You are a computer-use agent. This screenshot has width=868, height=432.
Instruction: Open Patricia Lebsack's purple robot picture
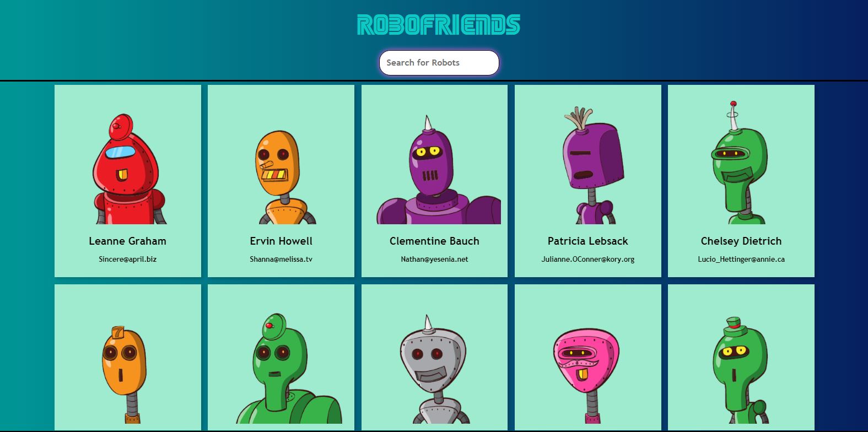(x=587, y=165)
